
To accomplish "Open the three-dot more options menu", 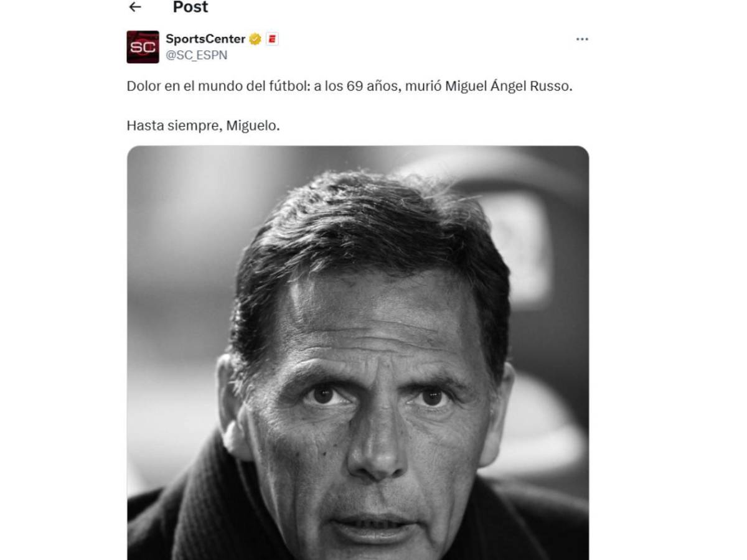I will pos(582,39).
